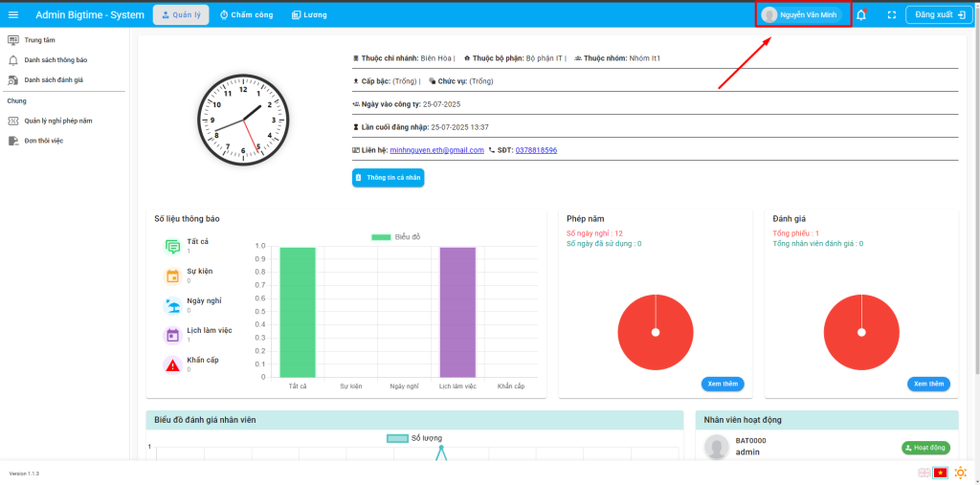Screen dimensions: 980x485
Task: Open the hamburger menu icon
Action: pos(13,14)
